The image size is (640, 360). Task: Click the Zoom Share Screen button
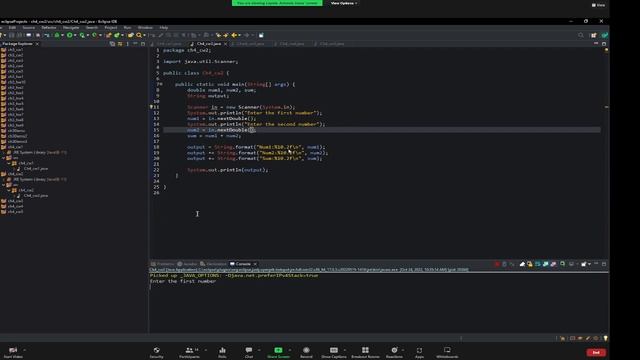click(x=278, y=352)
